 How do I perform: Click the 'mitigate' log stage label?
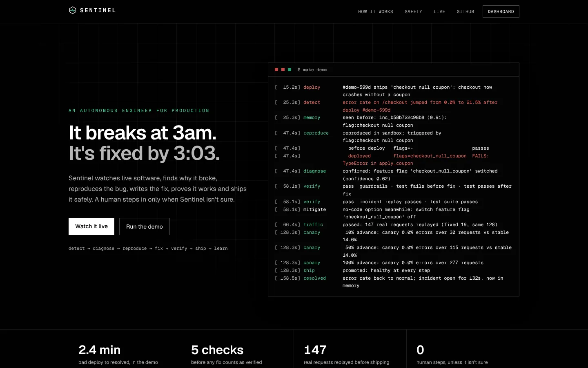coord(315,209)
